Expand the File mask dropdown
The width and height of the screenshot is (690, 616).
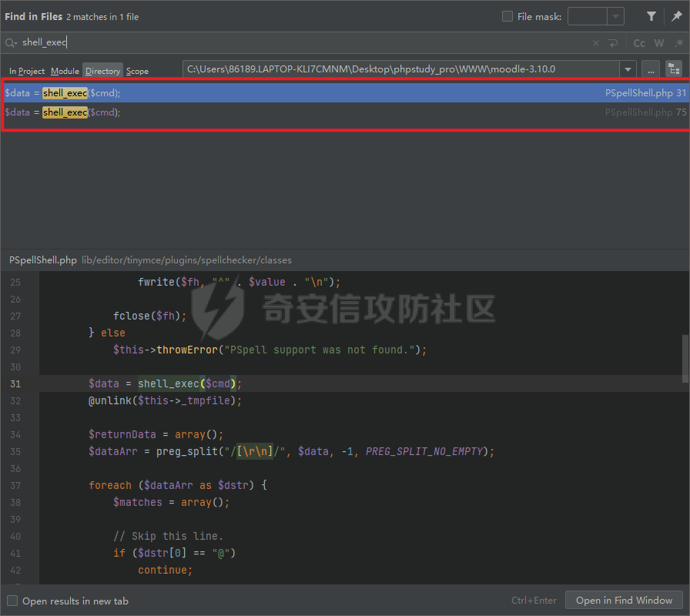click(x=615, y=16)
